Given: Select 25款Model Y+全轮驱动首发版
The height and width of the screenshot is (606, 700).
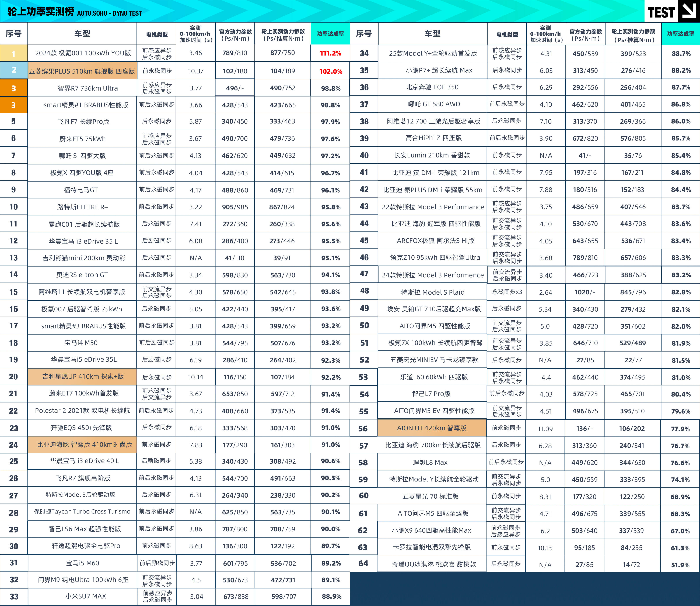Looking at the screenshot, I should [x=433, y=53].
